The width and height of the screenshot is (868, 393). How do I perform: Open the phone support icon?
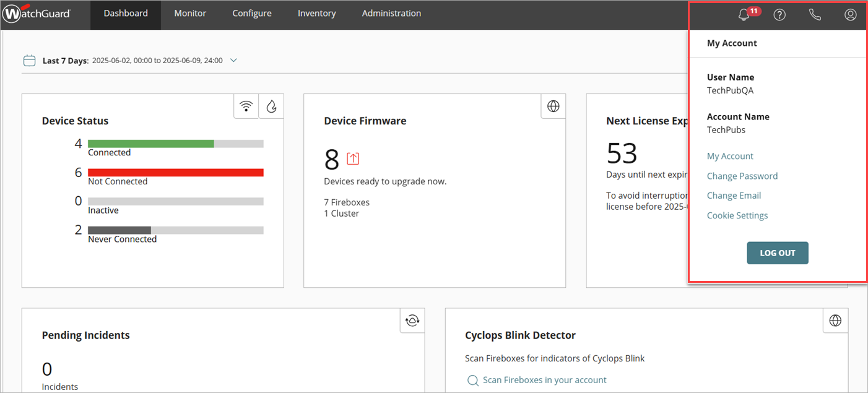815,15
